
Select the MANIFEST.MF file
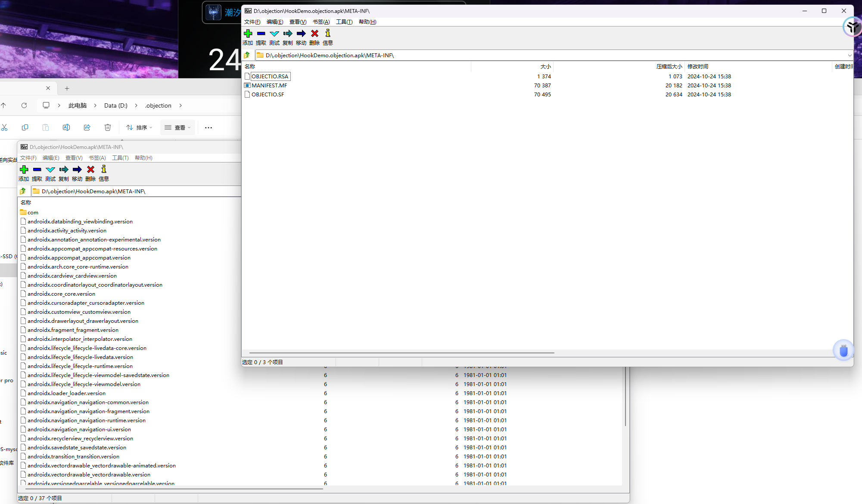(x=269, y=86)
